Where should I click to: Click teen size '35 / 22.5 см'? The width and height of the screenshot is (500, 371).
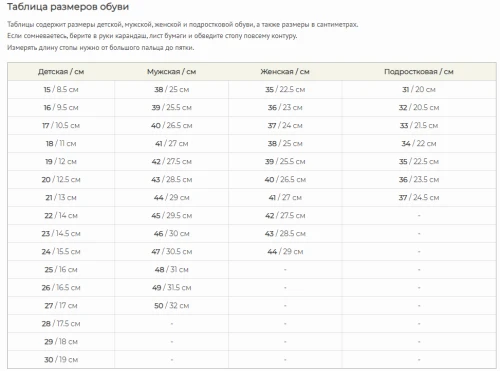(x=419, y=162)
